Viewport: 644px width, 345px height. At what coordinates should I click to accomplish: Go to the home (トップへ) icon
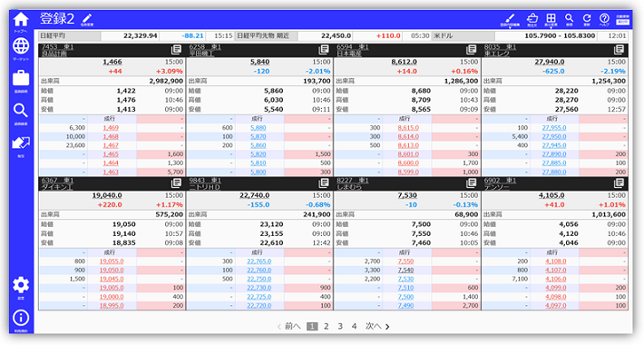[x=21, y=22]
